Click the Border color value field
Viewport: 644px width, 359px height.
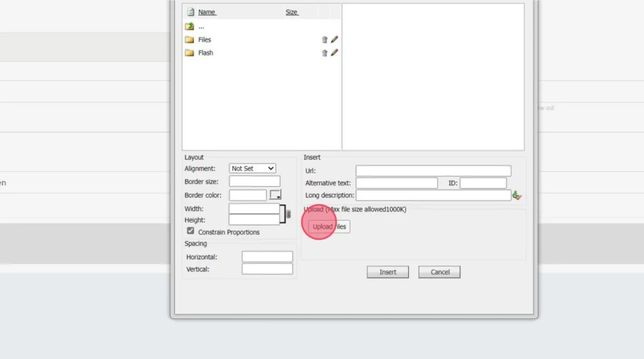tap(248, 196)
